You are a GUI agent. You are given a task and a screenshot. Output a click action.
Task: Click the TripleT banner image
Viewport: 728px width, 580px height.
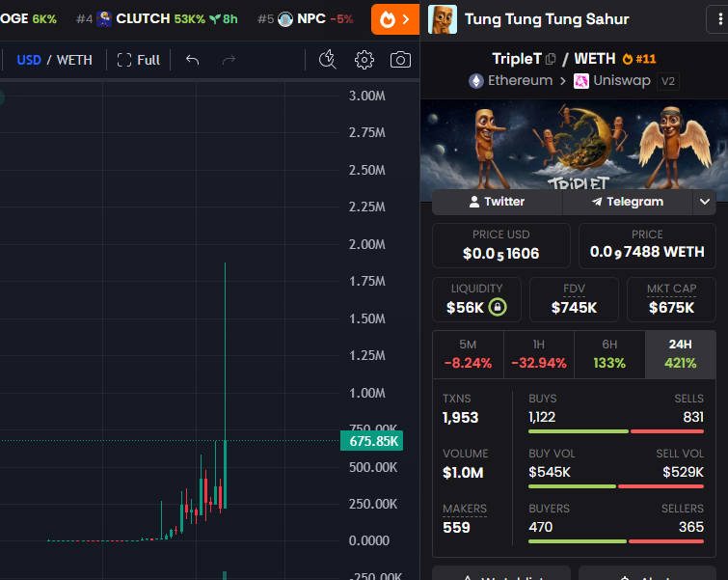coord(574,145)
